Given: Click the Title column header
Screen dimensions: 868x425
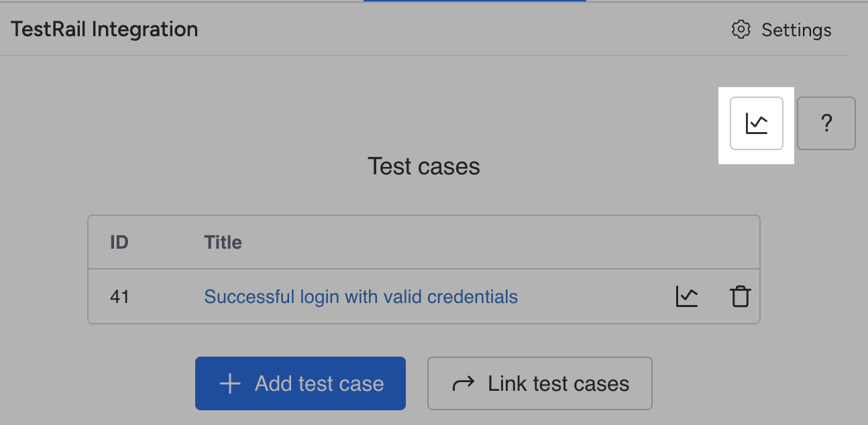Looking at the screenshot, I should point(223,242).
